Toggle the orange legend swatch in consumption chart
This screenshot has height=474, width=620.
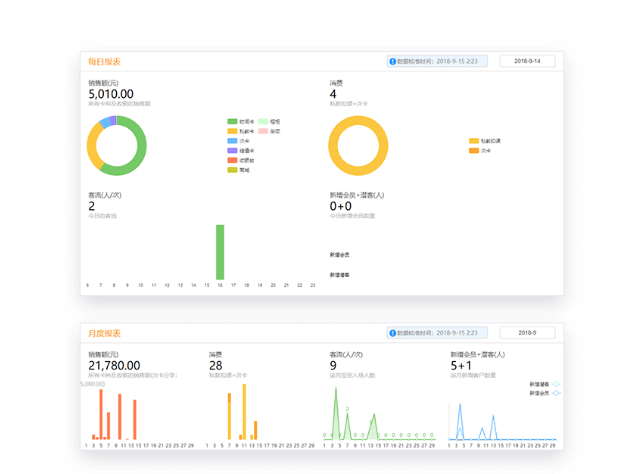point(474,150)
